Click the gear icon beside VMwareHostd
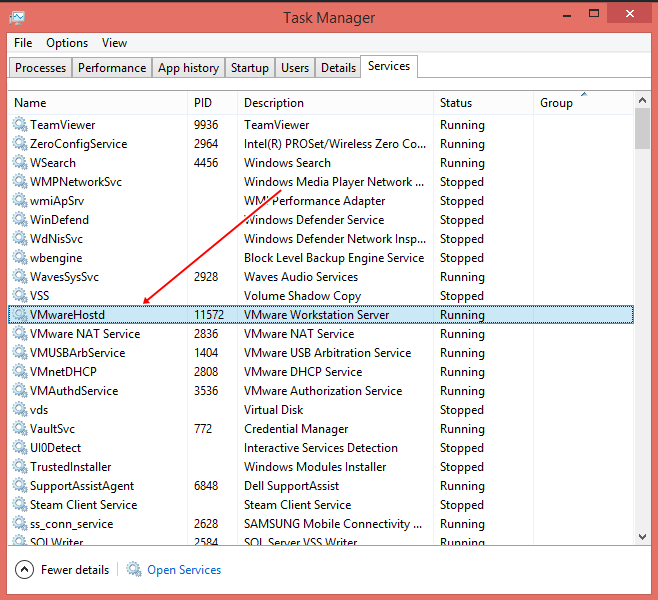This screenshot has width=658, height=600. click(x=20, y=315)
